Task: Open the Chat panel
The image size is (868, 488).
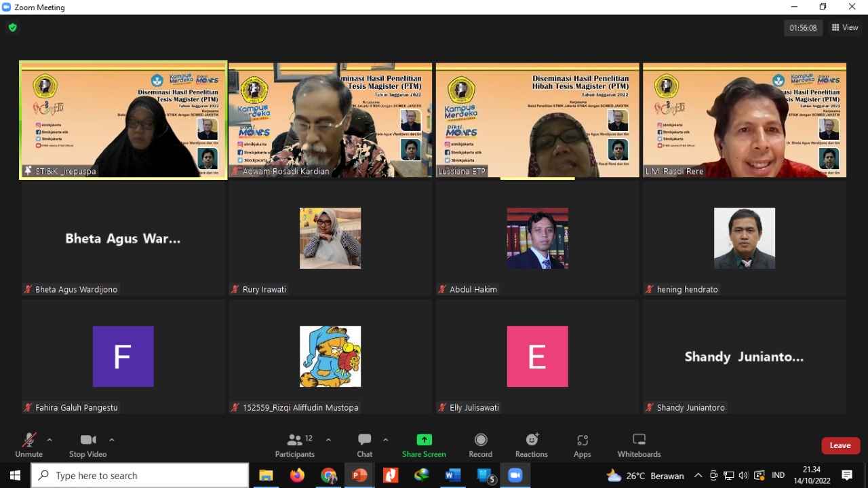Action: (365, 445)
